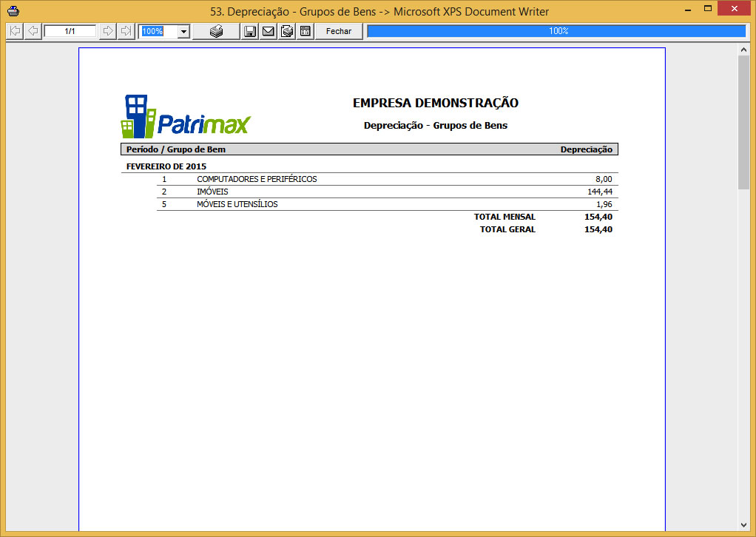
Task: Click group code 1 in the report
Action: (164, 179)
